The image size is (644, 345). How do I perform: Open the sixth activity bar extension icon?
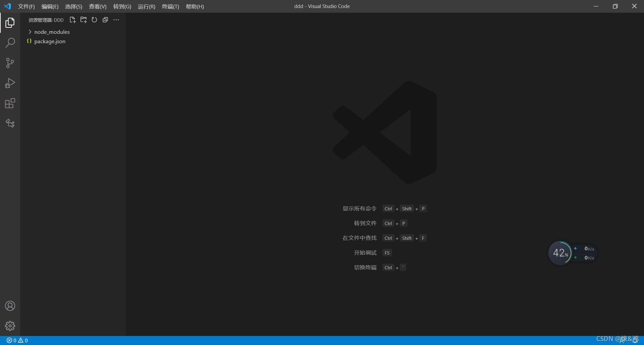click(x=10, y=123)
